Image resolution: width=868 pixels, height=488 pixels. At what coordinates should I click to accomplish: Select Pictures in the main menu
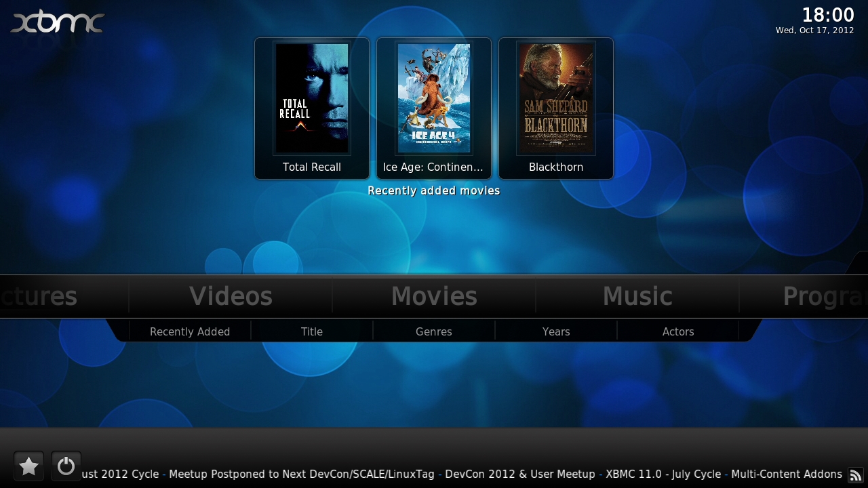39,296
